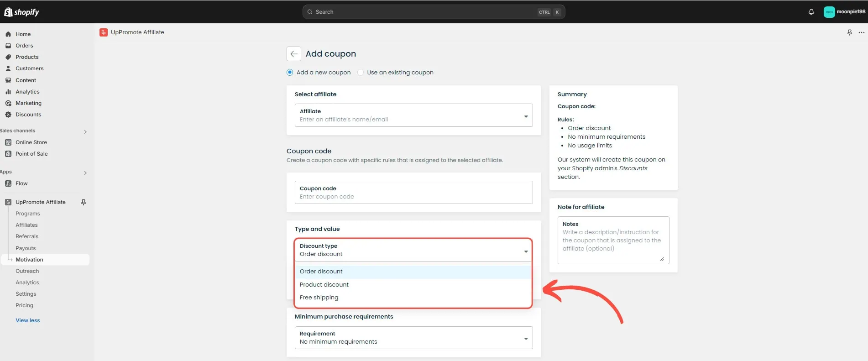Go to Payouts in the sidebar

pos(26,248)
